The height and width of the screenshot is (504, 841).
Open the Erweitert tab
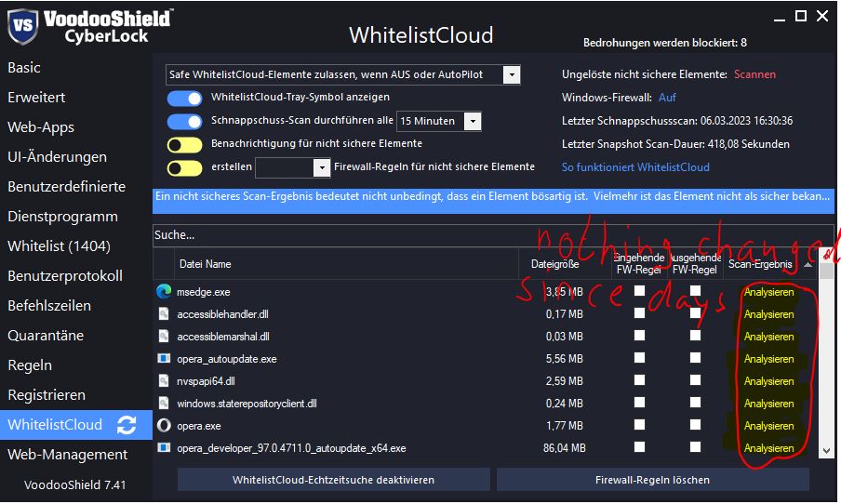pos(36,98)
